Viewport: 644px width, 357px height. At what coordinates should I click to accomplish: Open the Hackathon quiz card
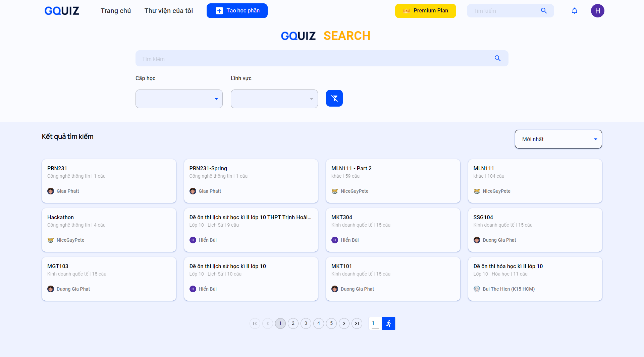tap(109, 230)
